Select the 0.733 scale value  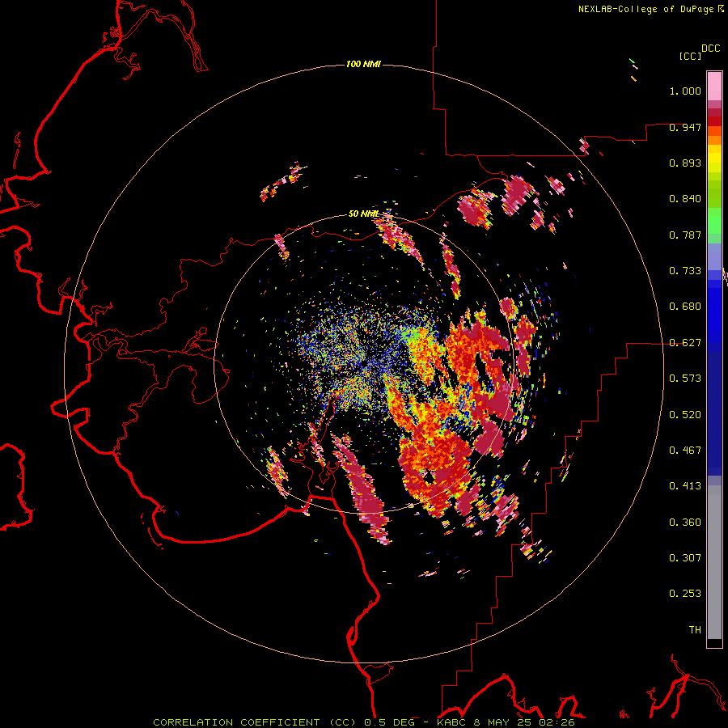pyautogui.click(x=685, y=271)
